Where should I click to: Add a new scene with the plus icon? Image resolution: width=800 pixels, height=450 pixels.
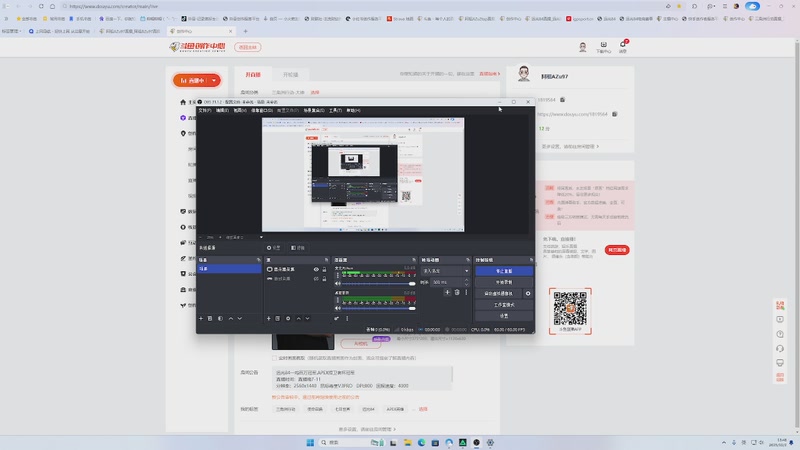201,318
